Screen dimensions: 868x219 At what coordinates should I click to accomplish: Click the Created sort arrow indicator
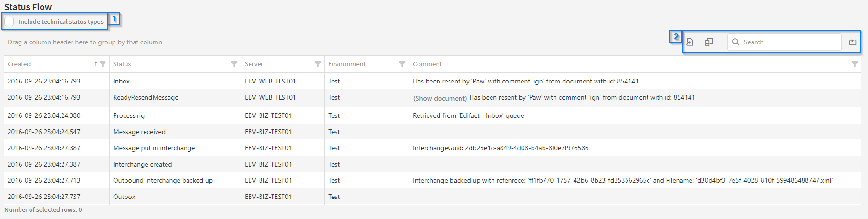pos(96,64)
